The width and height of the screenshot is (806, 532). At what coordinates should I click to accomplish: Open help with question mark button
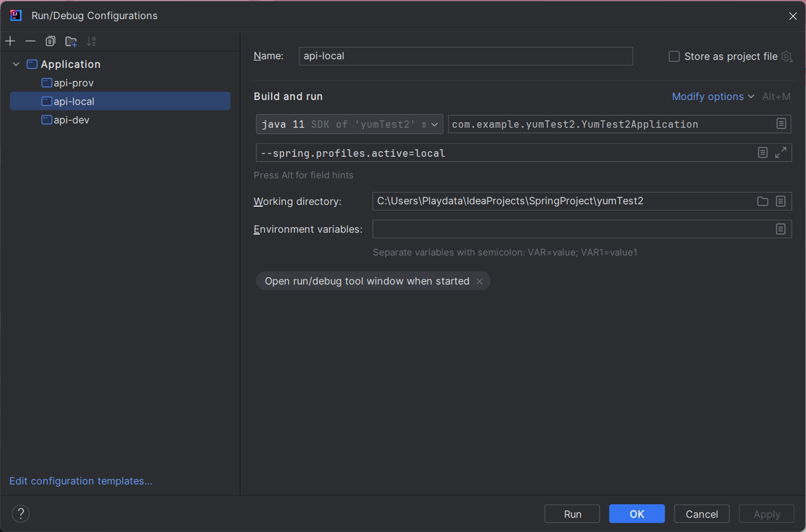20,513
